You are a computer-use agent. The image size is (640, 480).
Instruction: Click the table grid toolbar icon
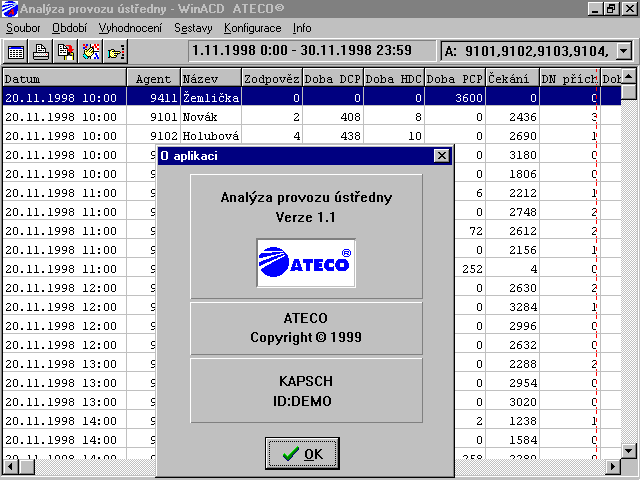pyautogui.click(x=16, y=52)
